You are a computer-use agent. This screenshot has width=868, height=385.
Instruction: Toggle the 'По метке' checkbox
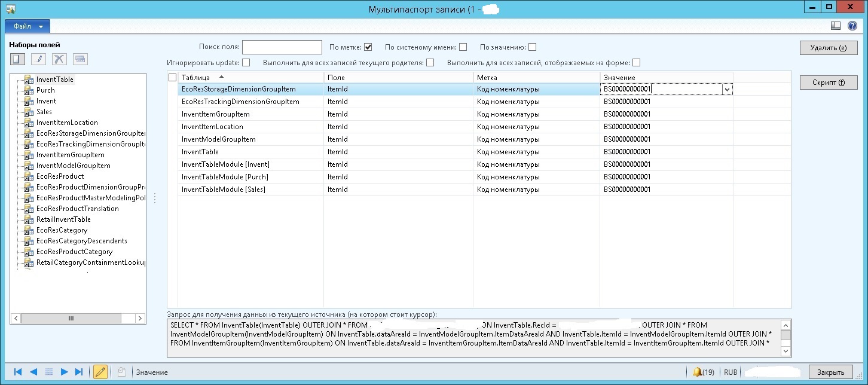coord(368,47)
